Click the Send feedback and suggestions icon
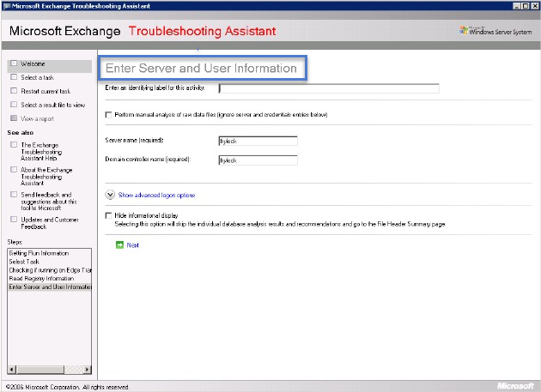 (x=14, y=194)
